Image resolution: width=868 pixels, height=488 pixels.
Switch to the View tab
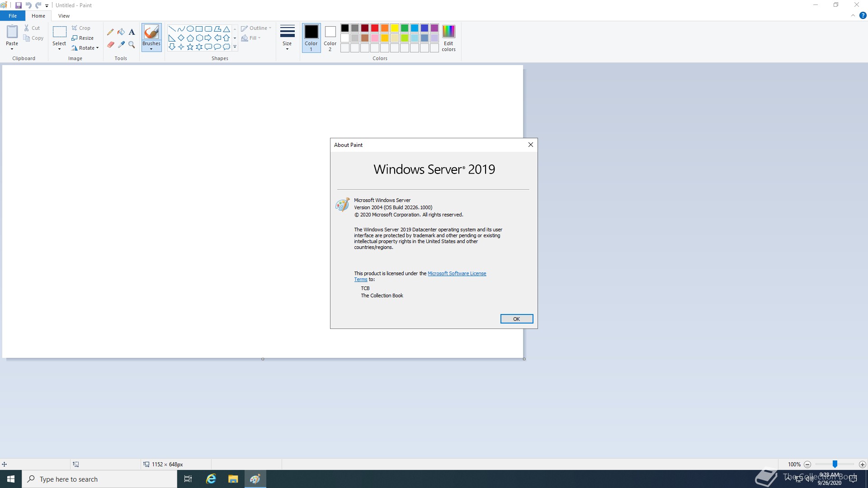pos(64,16)
